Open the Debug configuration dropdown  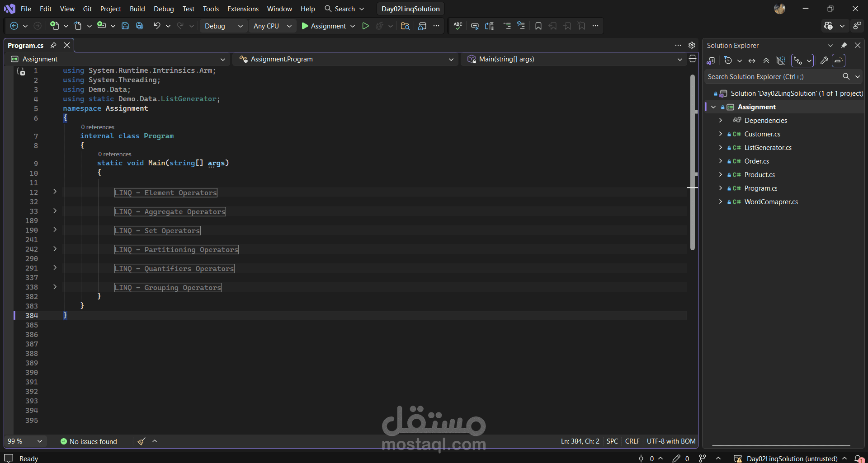(x=223, y=26)
